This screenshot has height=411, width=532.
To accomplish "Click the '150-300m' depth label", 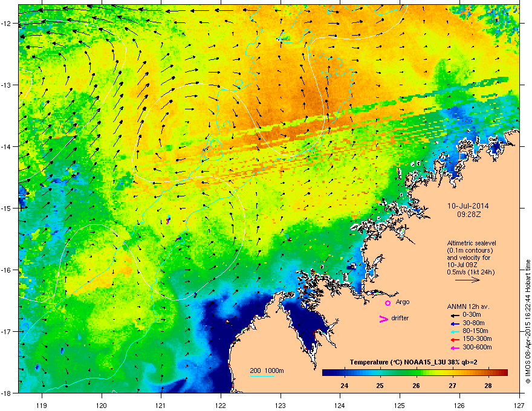I will (x=477, y=338).
